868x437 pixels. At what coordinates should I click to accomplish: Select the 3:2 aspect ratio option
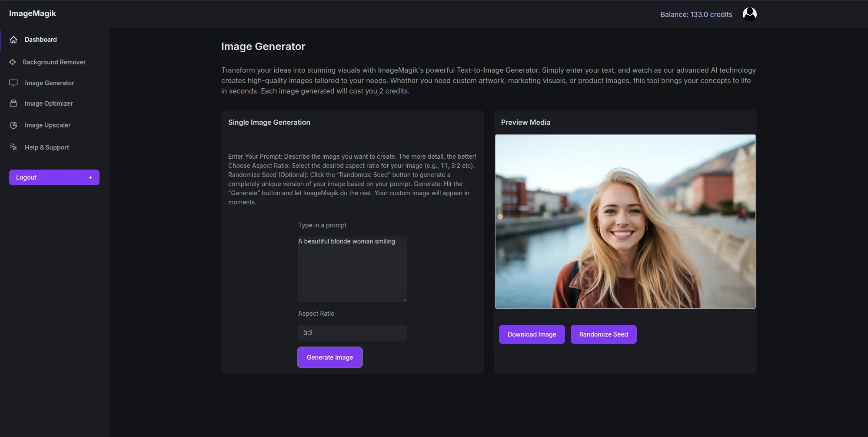(x=352, y=333)
